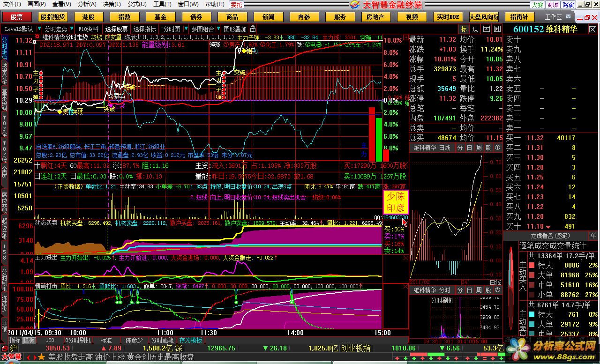Image resolution: width=600 pixels, height=364 pixels.
Task: Open the 指南针 view
Action: pos(519,17)
